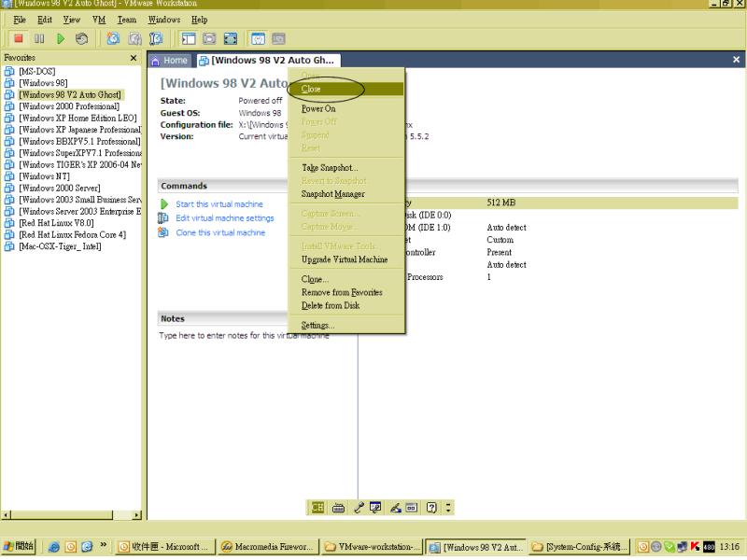Open the VM menu
747x560 pixels.
point(99,20)
